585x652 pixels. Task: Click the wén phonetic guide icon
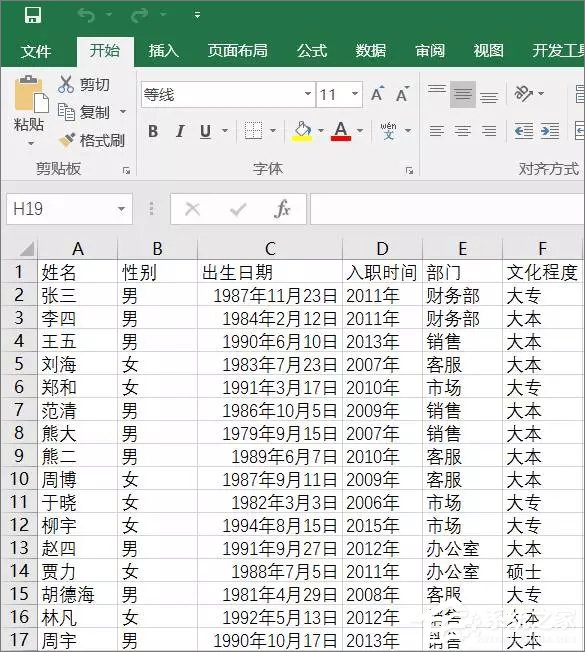point(389,131)
